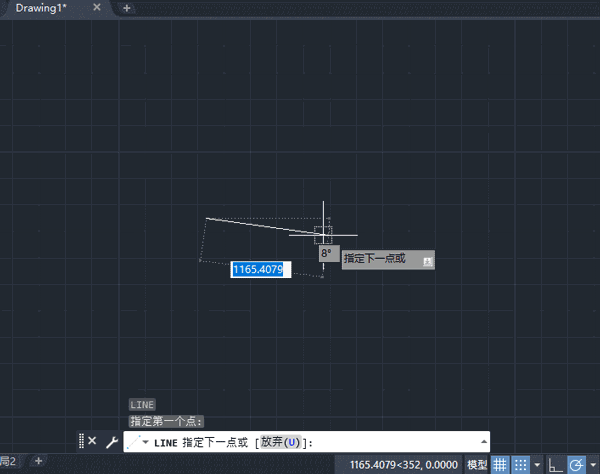The height and width of the screenshot is (474, 600).
Task: Toggle the grid display in status bar
Action: pyautogui.click(x=500, y=465)
